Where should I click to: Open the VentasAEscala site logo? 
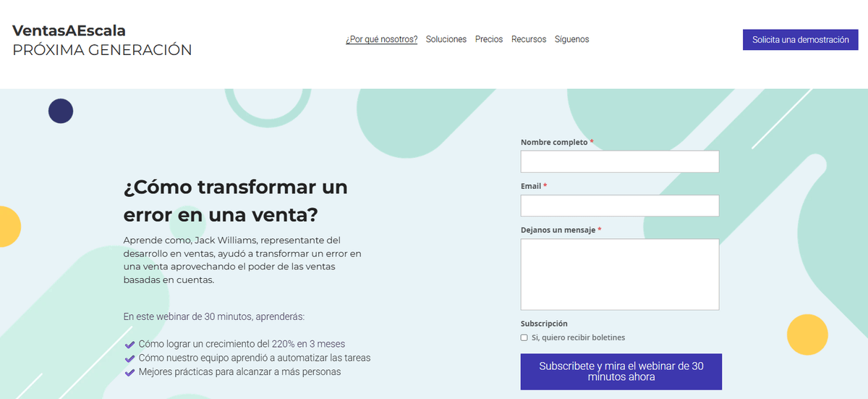coord(69,30)
